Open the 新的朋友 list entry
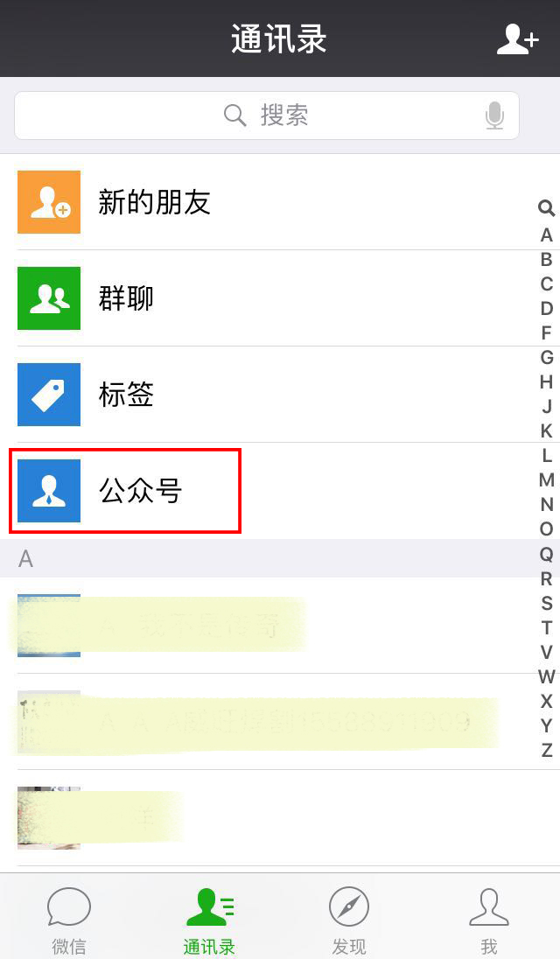 [x=280, y=202]
